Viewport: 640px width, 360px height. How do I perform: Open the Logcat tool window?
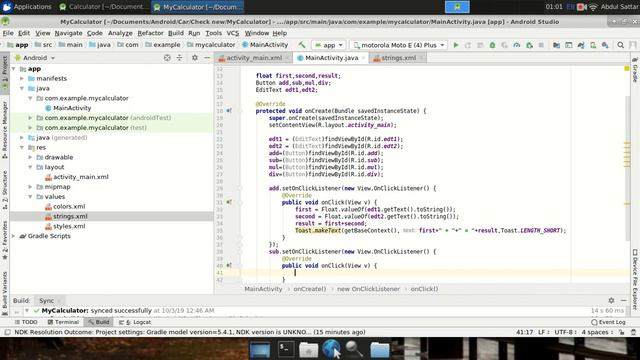pos(135,322)
